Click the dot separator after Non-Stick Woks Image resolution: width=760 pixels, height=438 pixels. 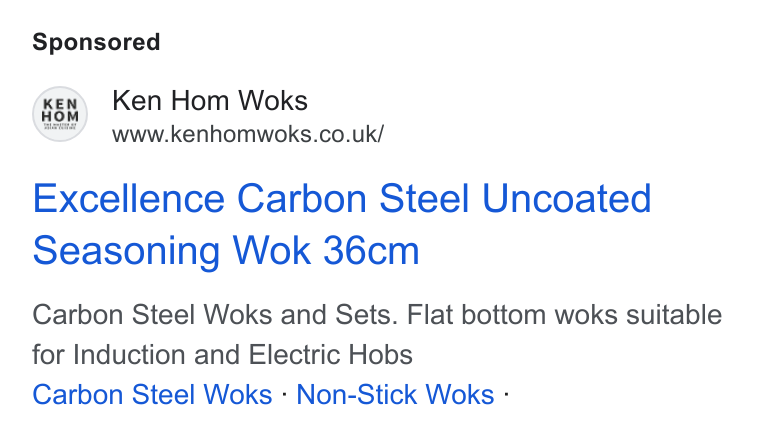[x=506, y=394]
